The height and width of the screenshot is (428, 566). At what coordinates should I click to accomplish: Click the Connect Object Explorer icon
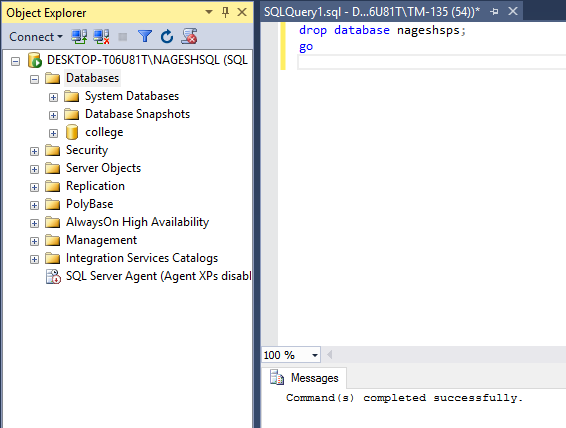coord(79,36)
